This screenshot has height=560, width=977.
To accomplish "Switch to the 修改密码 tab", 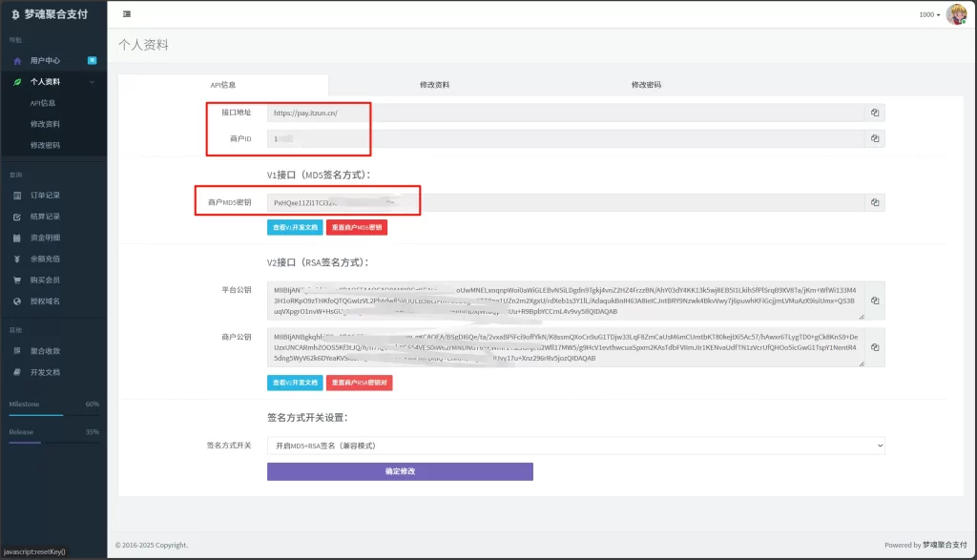I will click(x=646, y=85).
